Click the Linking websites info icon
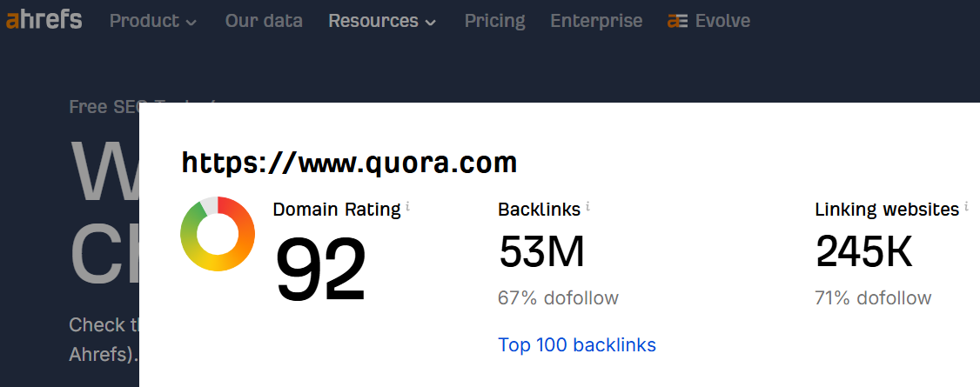Screen dimensions: 980x387 click(966, 207)
